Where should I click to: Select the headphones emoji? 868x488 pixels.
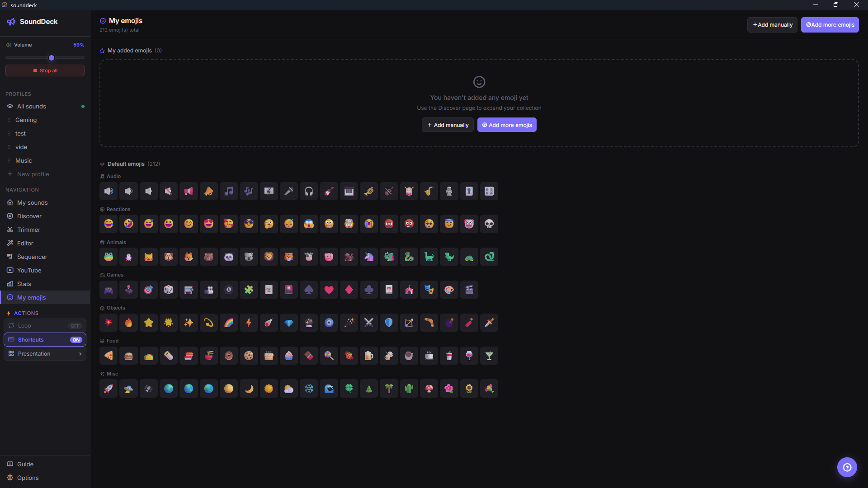coord(309,191)
